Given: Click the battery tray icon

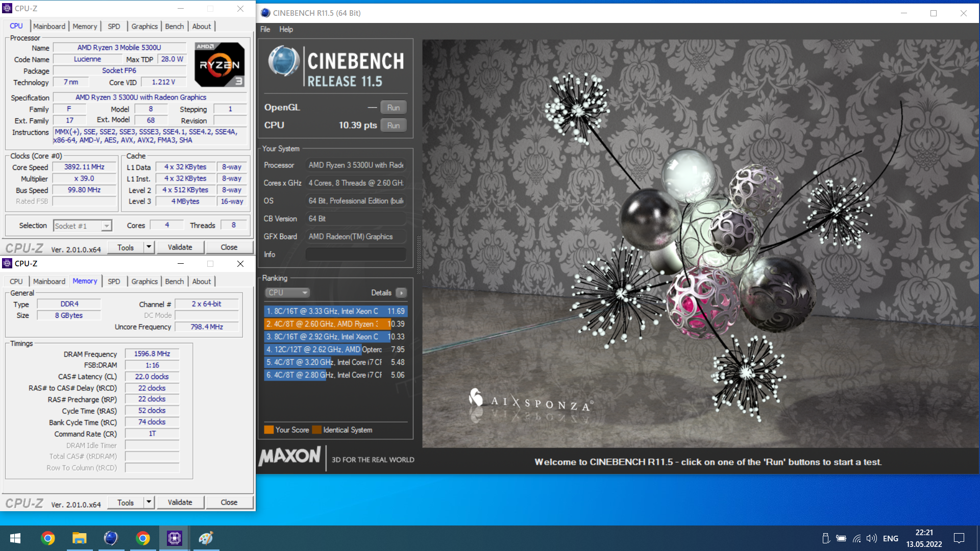Looking at the screenshot, I should 841,538.
